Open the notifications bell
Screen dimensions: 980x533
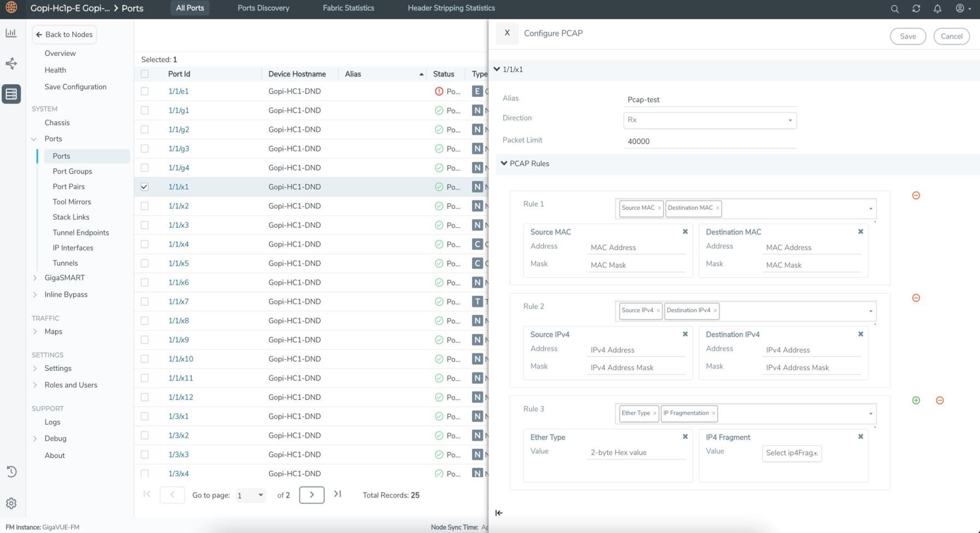(937, 9)
